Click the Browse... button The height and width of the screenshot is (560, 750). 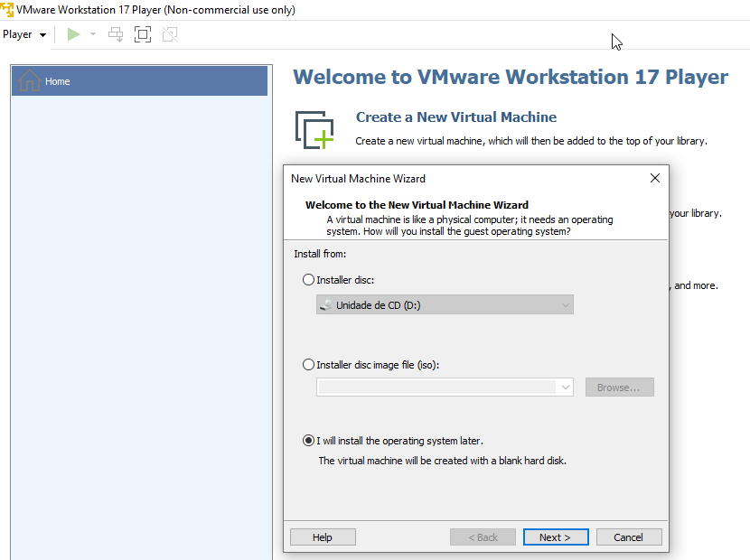click(619, 387)
